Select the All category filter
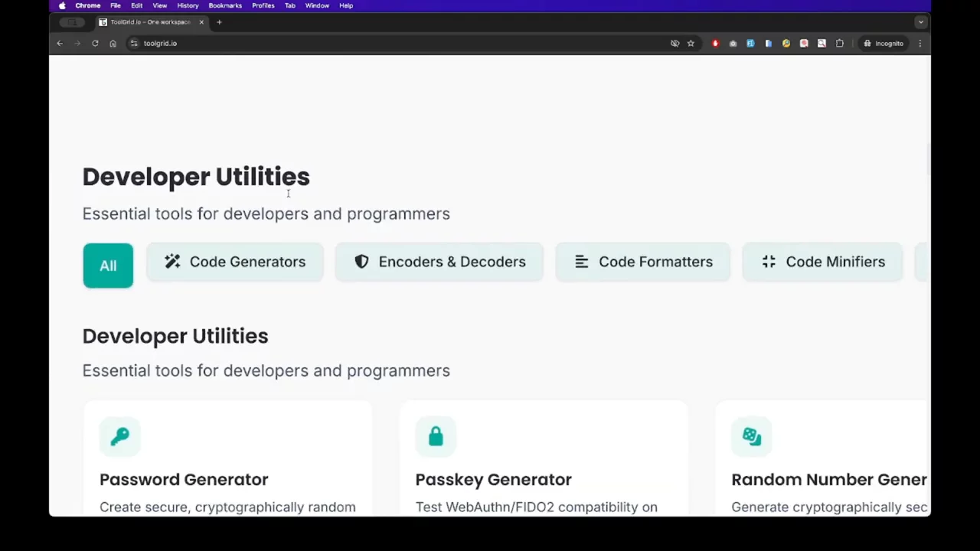Image resolution: width=980 pixels, height=551 pixels. (x=108, y=266)
